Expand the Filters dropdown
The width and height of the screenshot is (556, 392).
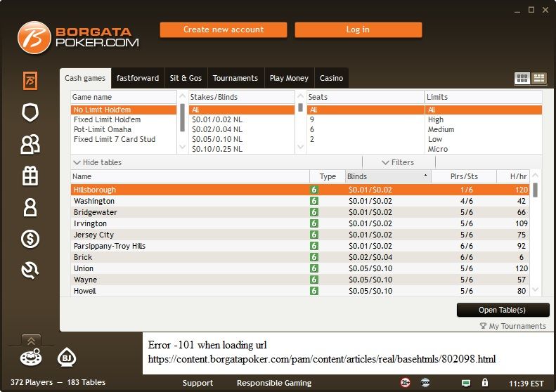(x=398, y=162)
